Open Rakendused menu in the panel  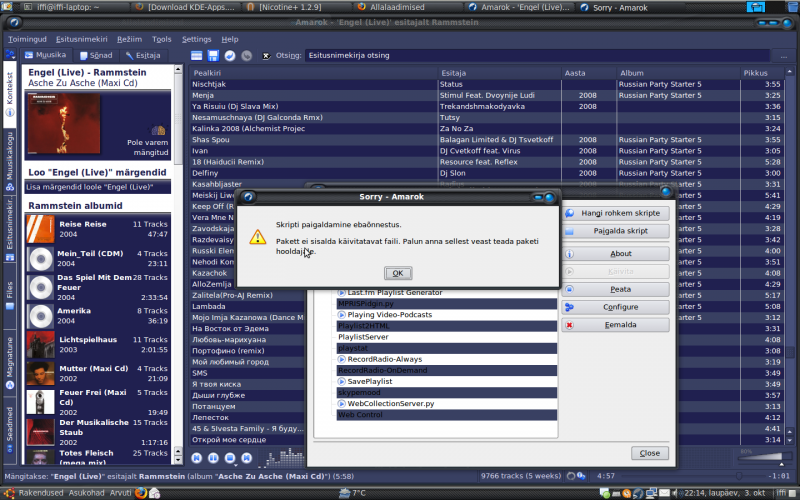point(41,493)
